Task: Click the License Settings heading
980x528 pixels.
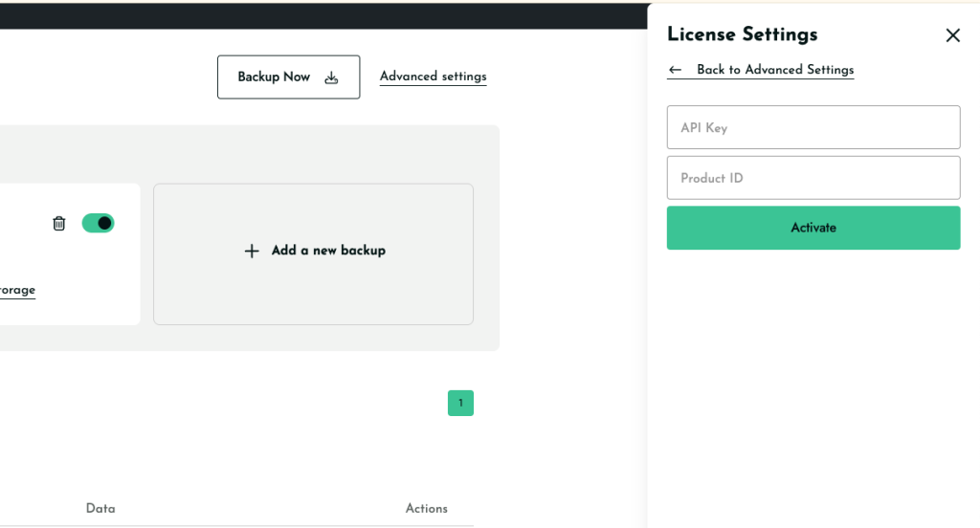Action: [x=742, y=34]
